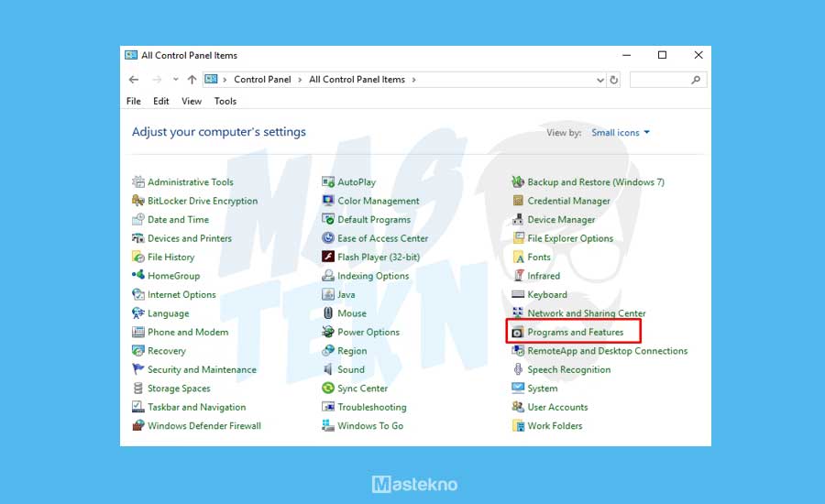Click the Speech Recognition microphone icon
This screenshot has width=825, height=504.
(518, 369)
